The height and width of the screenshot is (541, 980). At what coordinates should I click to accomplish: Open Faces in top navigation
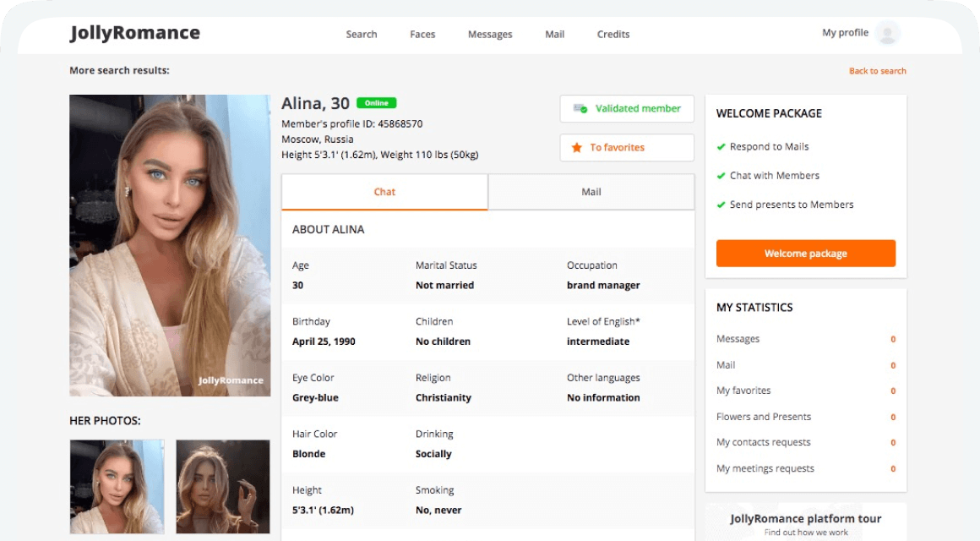coord(422,35)
